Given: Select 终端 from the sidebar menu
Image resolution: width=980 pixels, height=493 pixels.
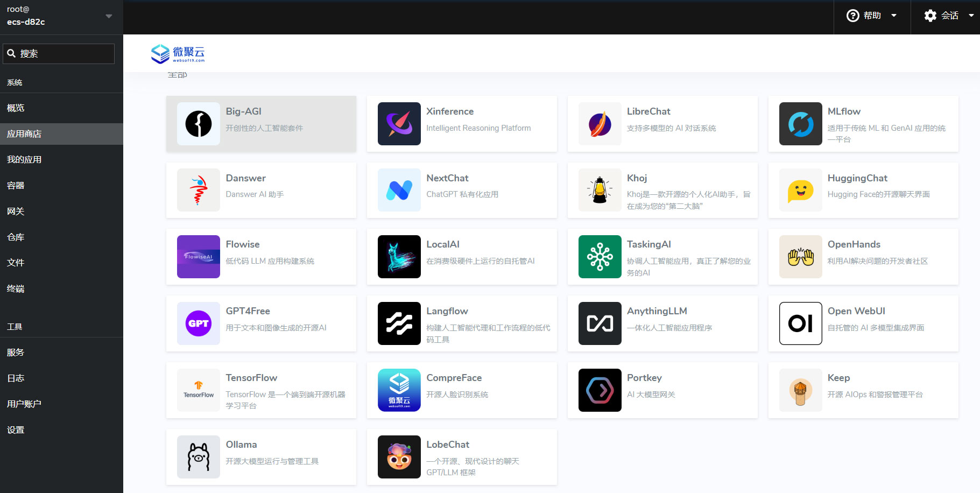Looking at the screenshot, I should (16, 289).
